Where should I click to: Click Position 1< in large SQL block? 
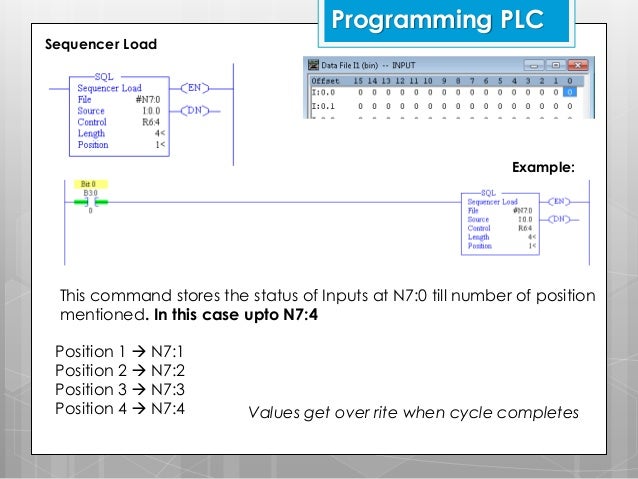(121, 145)
